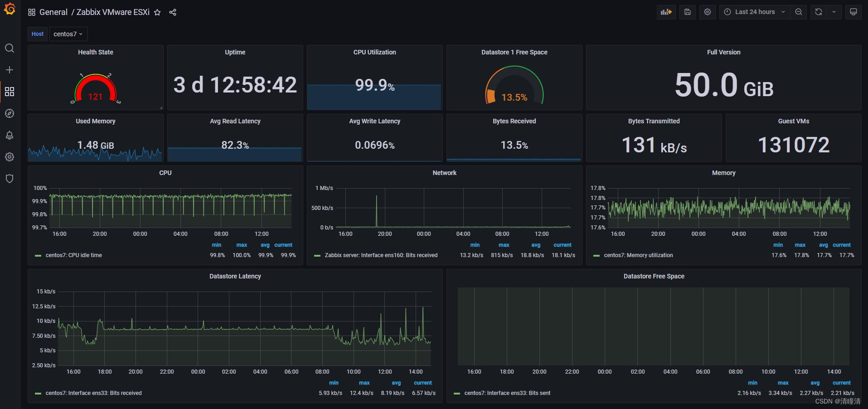Click the 131 kB/s transmitted value
The height and width of the screenshot is (409, 868).
click(654, 146)
